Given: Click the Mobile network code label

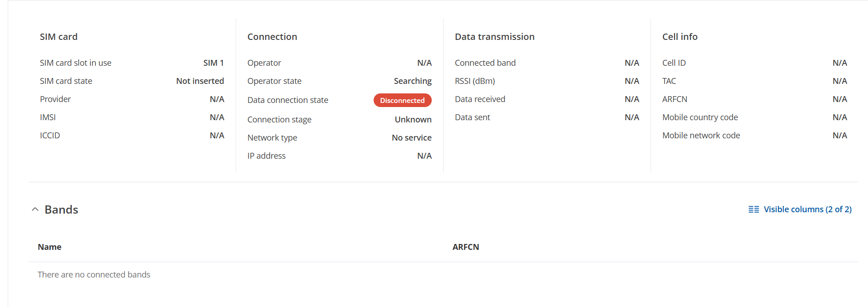Looking at the screenshot, I should point(701,136).
